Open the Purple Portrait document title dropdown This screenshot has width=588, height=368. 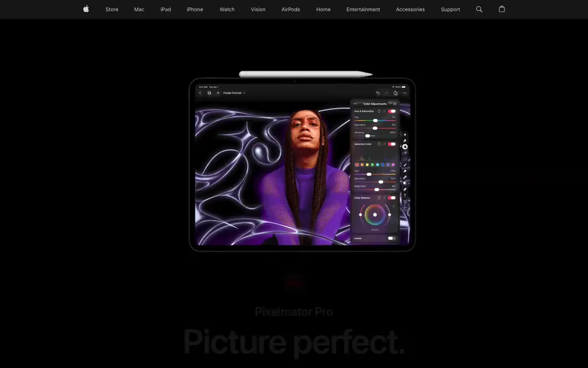tap(234, 93)
